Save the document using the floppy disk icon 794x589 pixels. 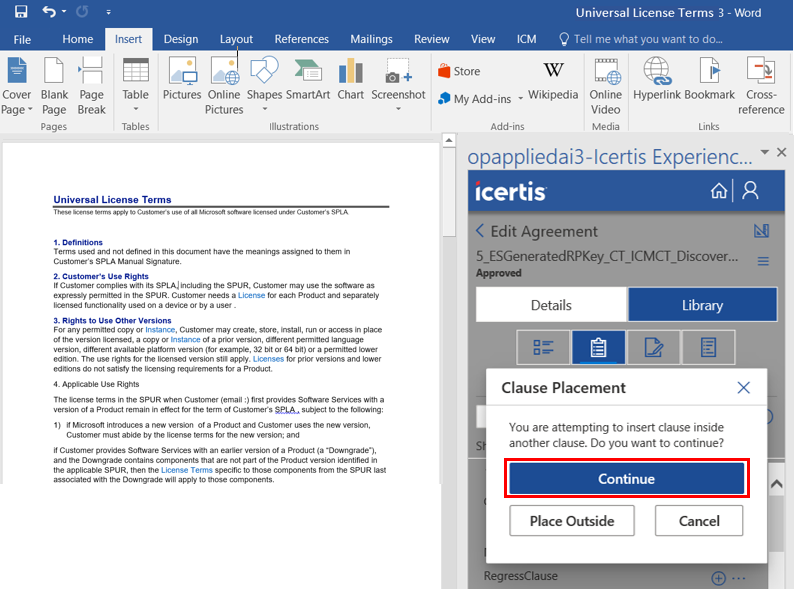(21, 11)
